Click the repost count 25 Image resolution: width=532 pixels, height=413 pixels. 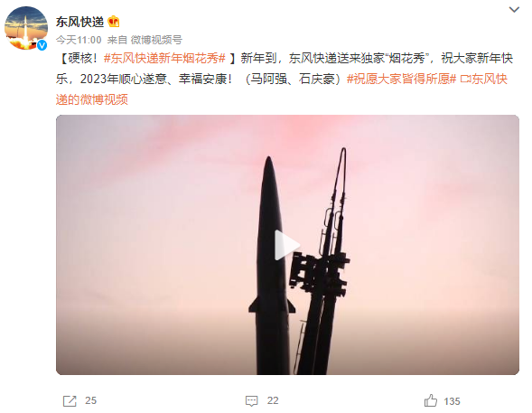click(x=91, y=400)
